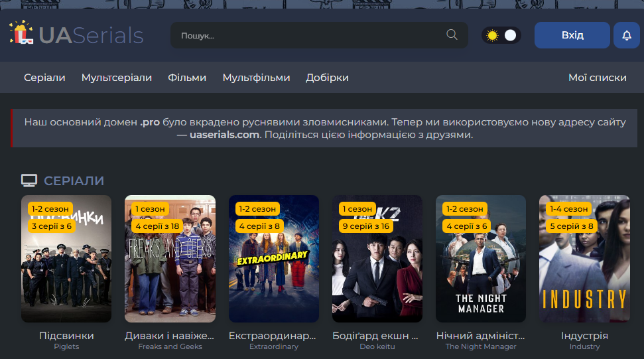This screenshot has height=359, width=644.
Task: Open the Industry poster thumbnail
Action: coord(584,259)
